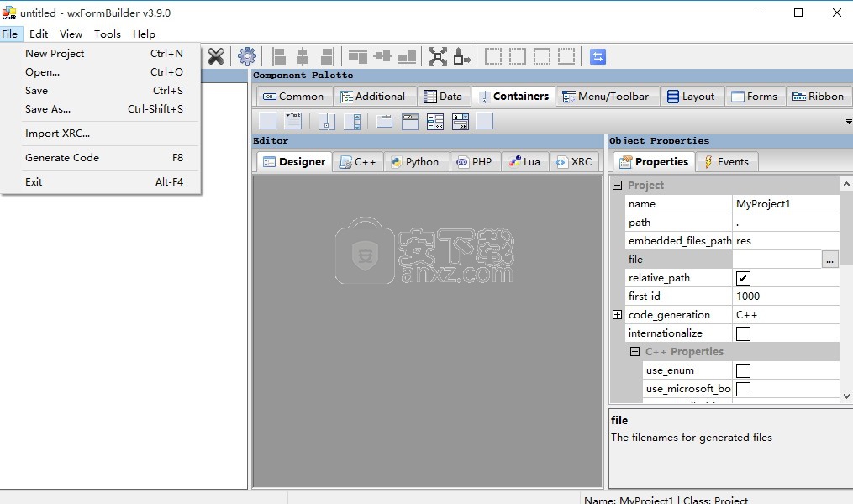The height and width of the screenshot is (504, 853).
Task: Choose Generate Code menu entry
Action: pos(101,158)
